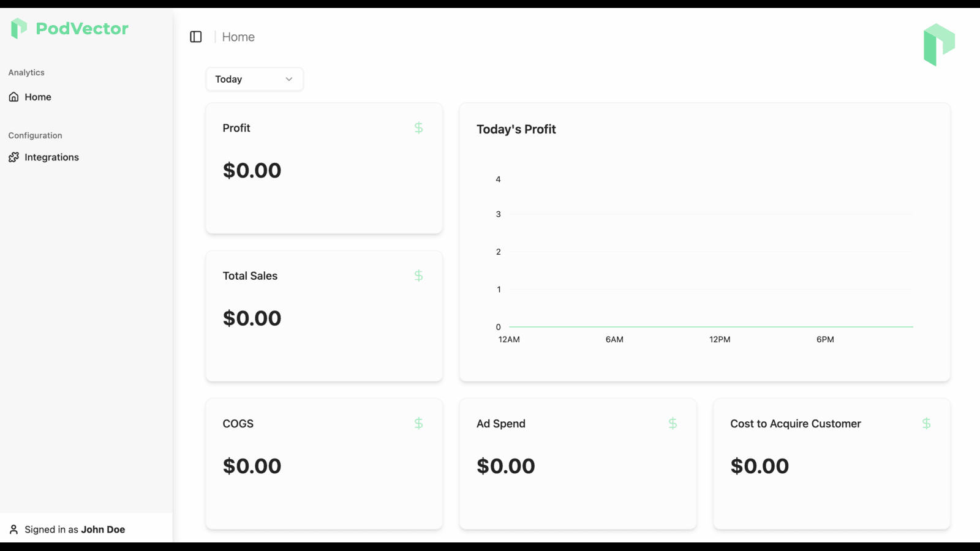Open the Today date range dropdown
This screenshot has height=551, width=980.
pos(254,79)
